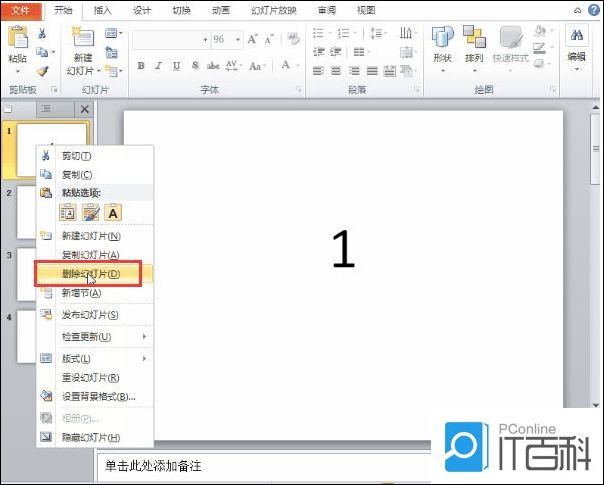Expand the Change Case (Aa) dropdown
Screen dimensions: 604x485
(265, 66)
